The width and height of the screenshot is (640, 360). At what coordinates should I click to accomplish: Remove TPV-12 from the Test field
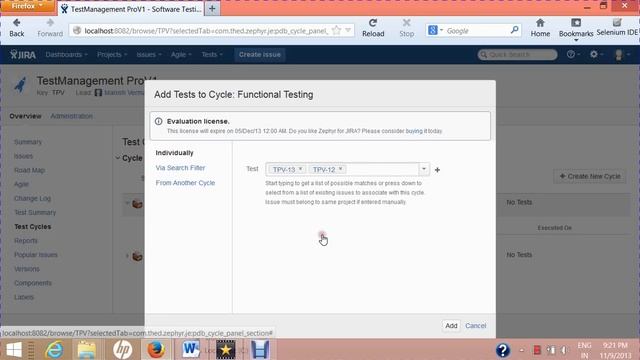(340, 169)
